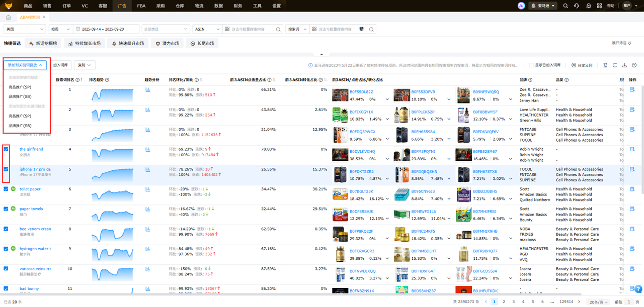Expand filters with 展开筛选
The width and height of the screenshot is (644, 307).
point(621,43)
